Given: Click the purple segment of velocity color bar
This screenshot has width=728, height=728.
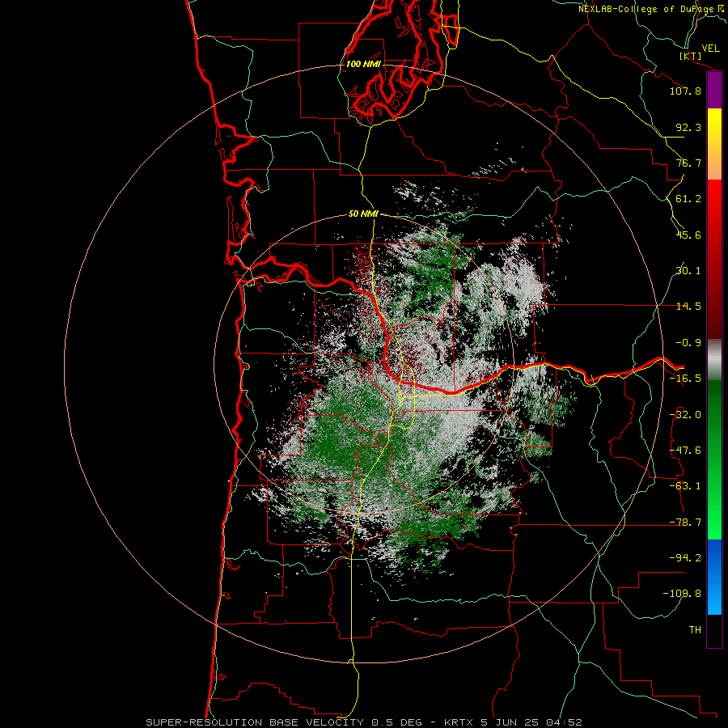Looking at the screenshot, I should click(714, 91).
